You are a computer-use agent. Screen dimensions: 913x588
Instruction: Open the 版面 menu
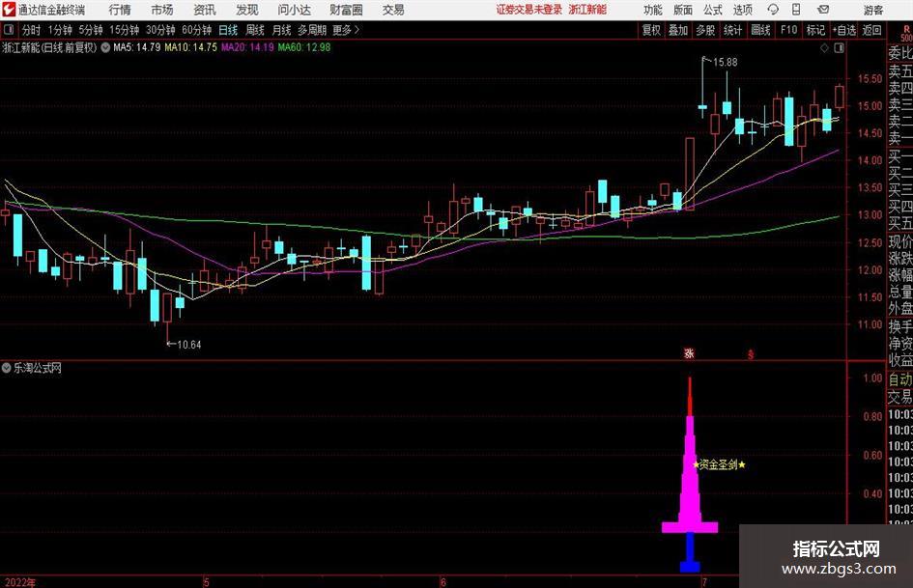682,10
